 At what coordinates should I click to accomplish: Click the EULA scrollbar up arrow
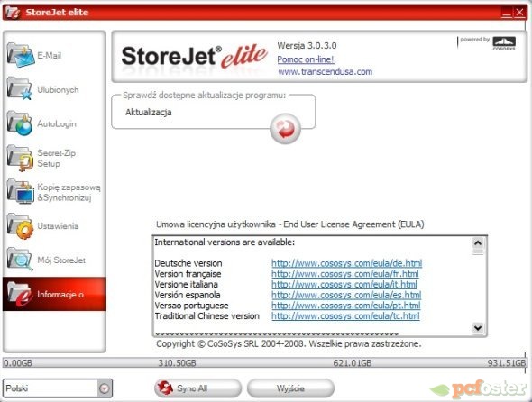click(x=478, y=242)
